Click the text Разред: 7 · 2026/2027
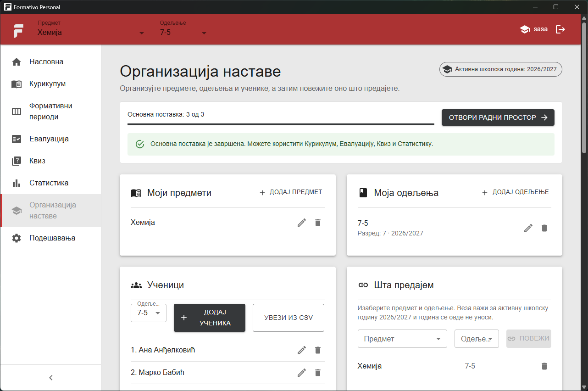 [390, 233]
